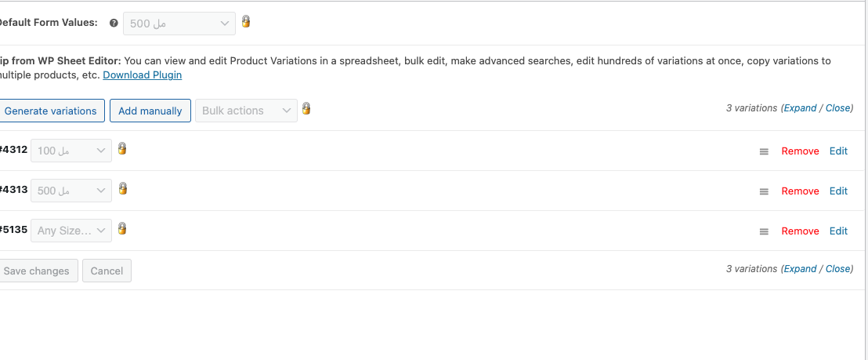Open the Download Plugin link
Viewport: 868px width, 360px height.
pyautogui.click(x=143, y=75)
